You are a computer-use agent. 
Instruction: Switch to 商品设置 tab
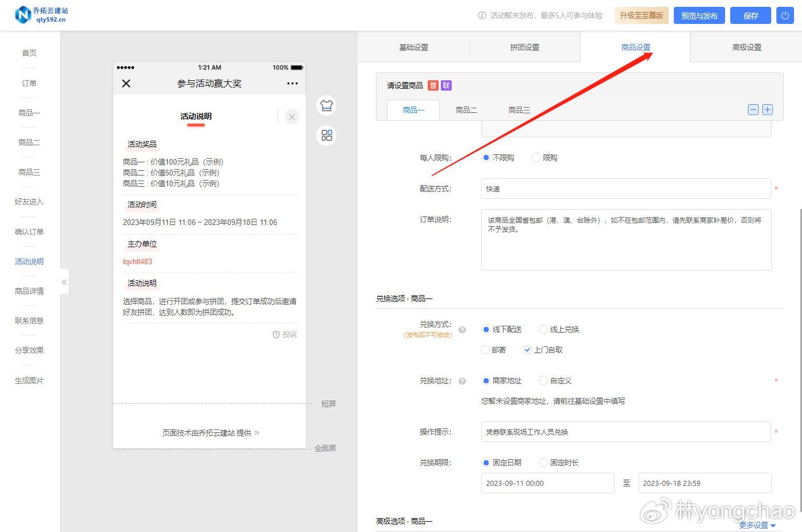click(x=636, y=47)
